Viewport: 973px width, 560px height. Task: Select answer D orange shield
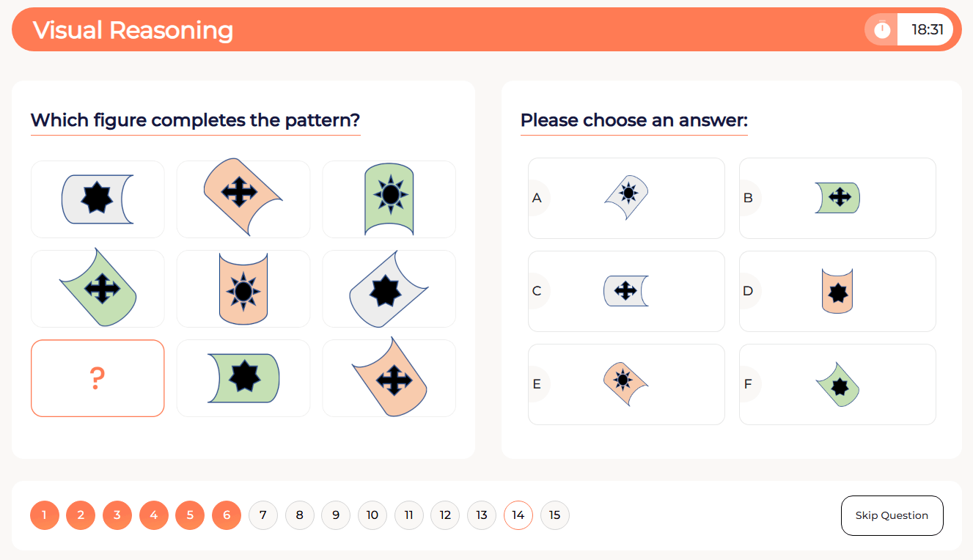(837, 291)
